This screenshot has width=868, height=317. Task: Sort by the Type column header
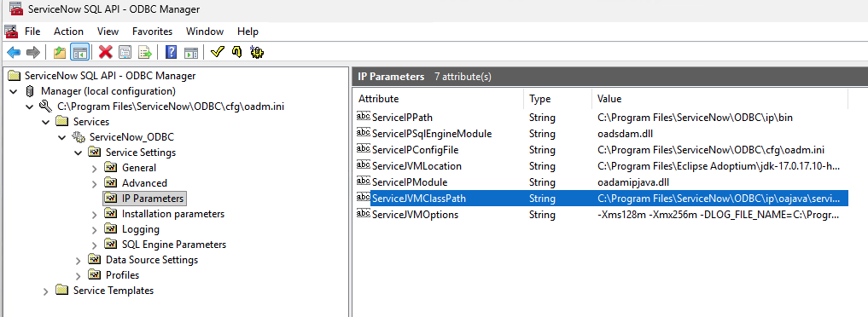tap(557, 99)
